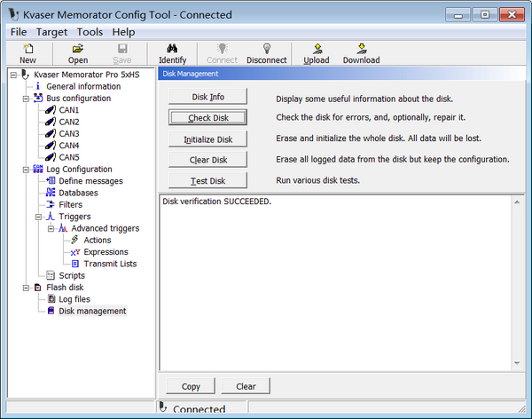This screenshot has width=532, height=419.
Task: Click the 'Transmit Lists' tree label
Action: point(110,264)
